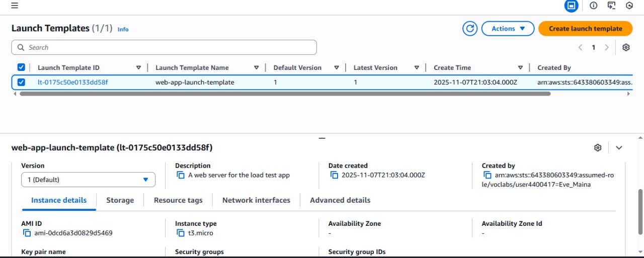Open the Advanced details tab

pos(340,200)
